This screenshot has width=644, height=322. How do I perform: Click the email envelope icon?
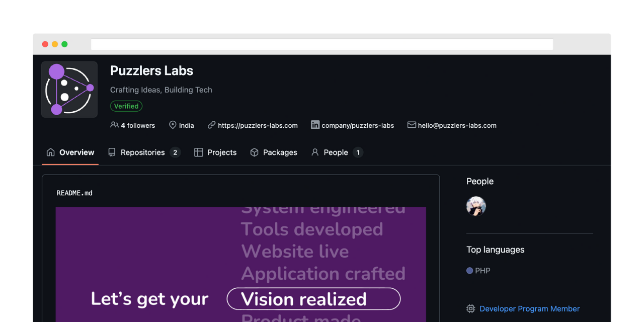(x=412, y=125)
